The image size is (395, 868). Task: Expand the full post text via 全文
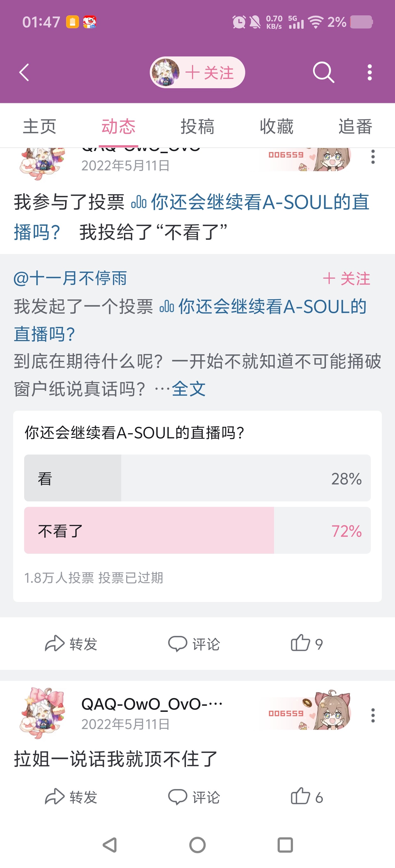tap(188, 389)
